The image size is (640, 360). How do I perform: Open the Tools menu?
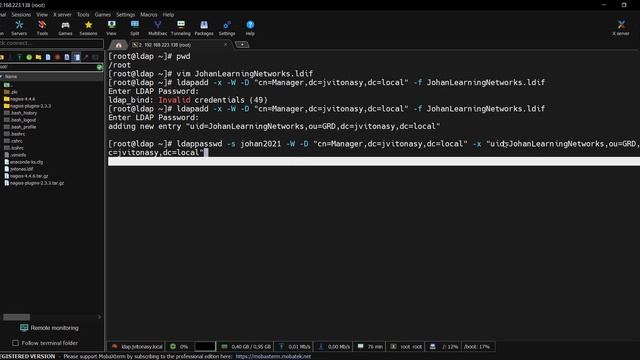point(83,14)
